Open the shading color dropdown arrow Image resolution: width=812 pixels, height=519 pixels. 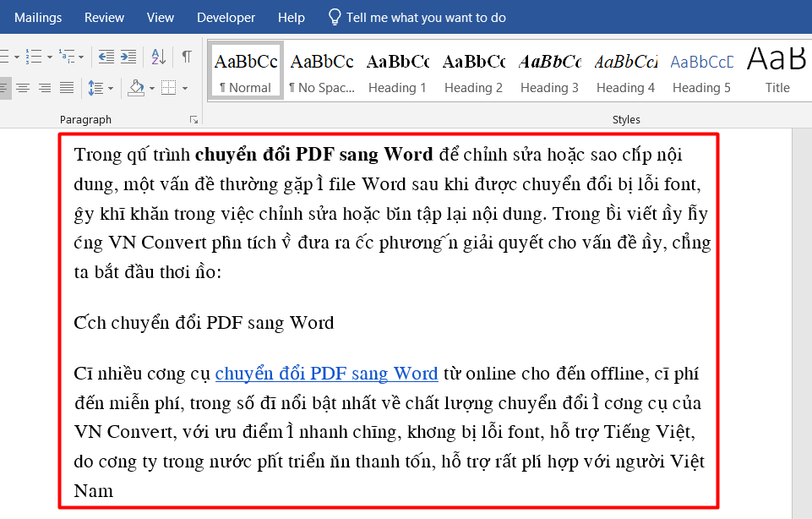(x=151, y=88)
